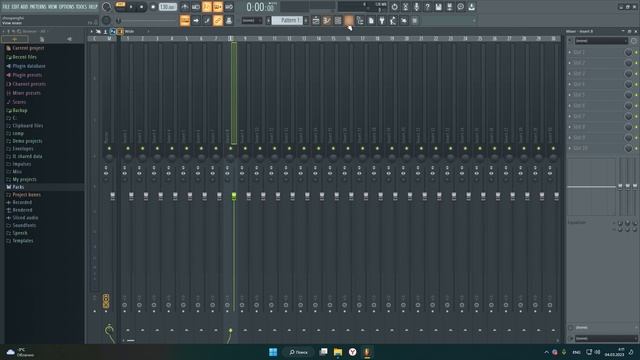The height and width of the screenshot is (360, 640).
Task: Click the Master volume fader
Action: (x=112, y=196)
